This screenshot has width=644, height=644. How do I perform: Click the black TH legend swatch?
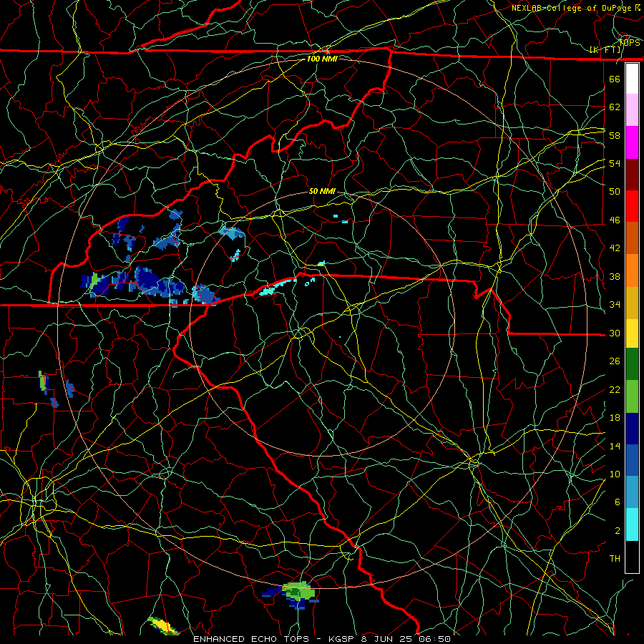click(632, 557)
